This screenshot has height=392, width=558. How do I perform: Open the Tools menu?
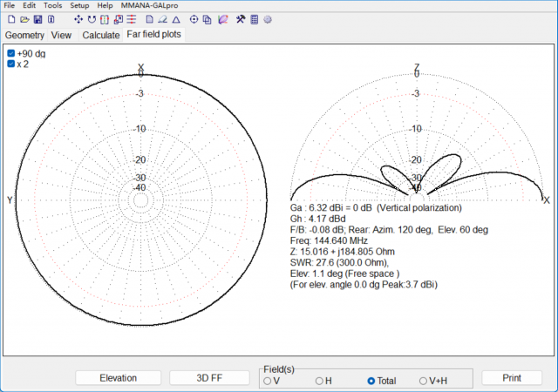(52, 5)
